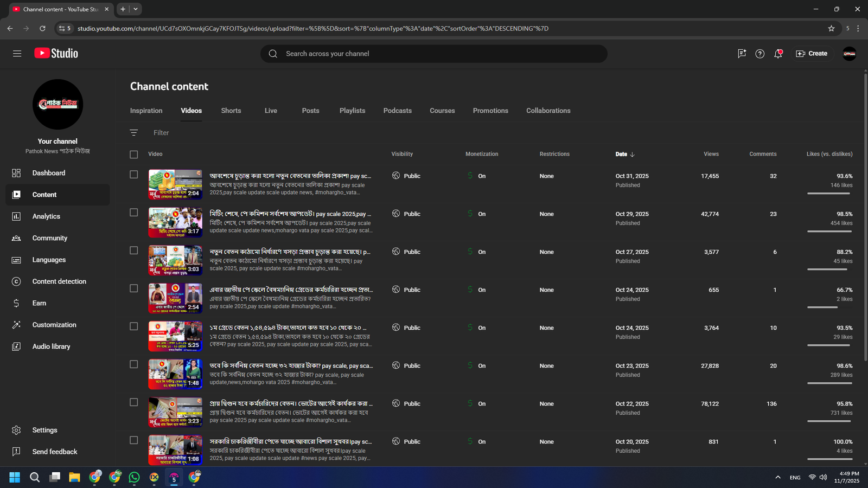Click the Create button
868x488 pixels.
tap(812, 54)
